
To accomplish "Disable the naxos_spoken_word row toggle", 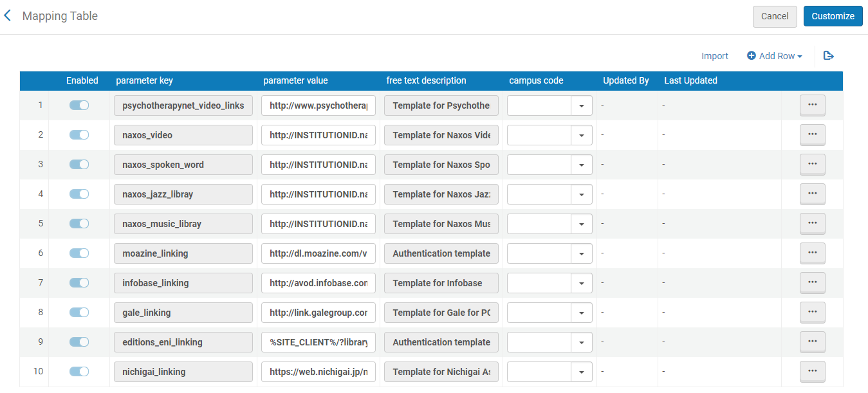I will click(x=79, y=165).
